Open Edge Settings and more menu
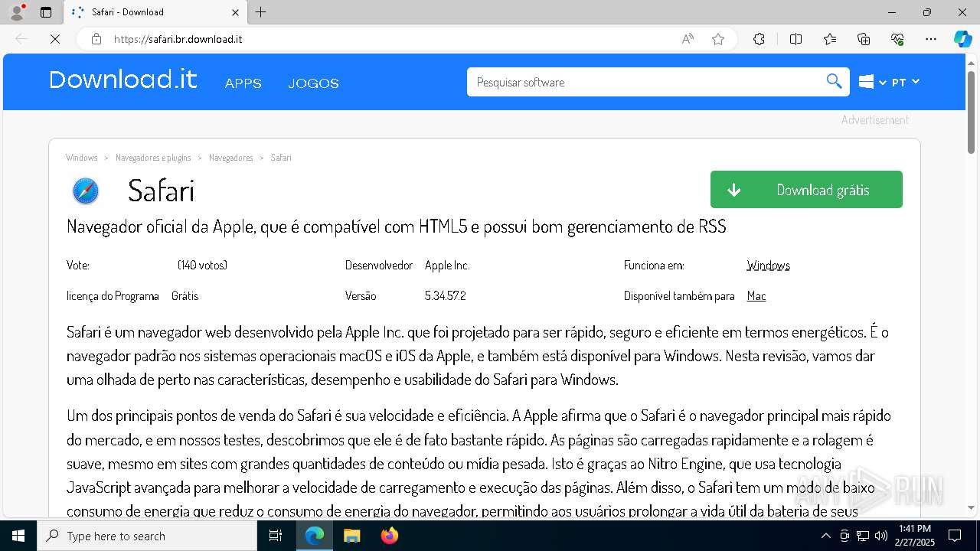This screenshot has height=551, width=980. click(x=931, y=39)
